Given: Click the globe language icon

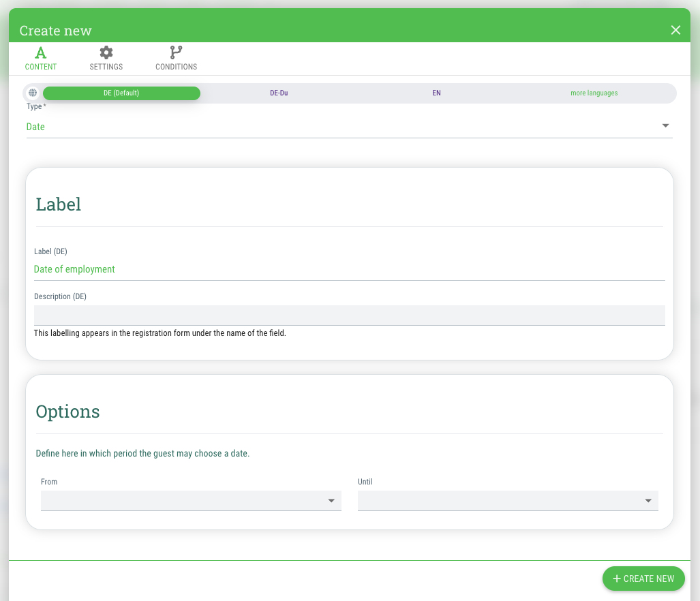Looking at the screenshot, I should (x=33, y=93).
